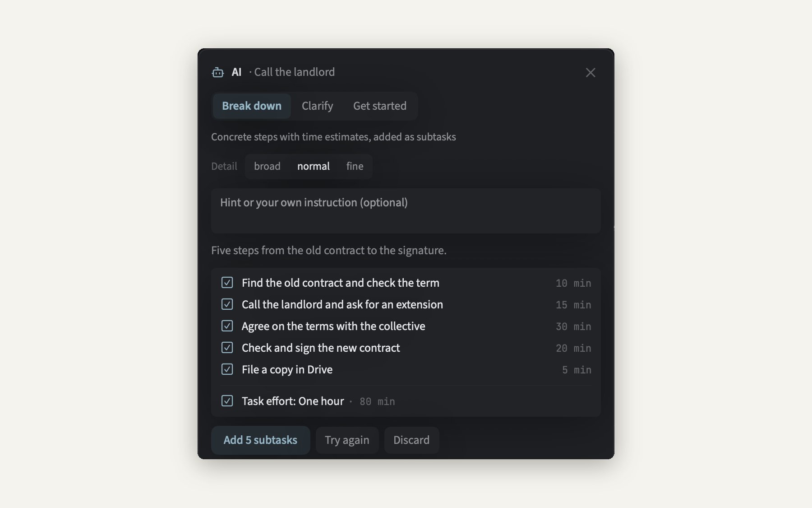Toggle checkbox for 'Call the landlord and ask for an extension'
Screen dimensions: 812x508
(227, 304)
